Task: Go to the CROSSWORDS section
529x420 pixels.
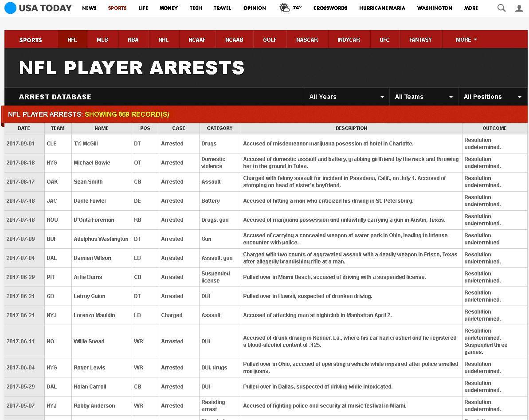Action: click(x=330, y=8)
